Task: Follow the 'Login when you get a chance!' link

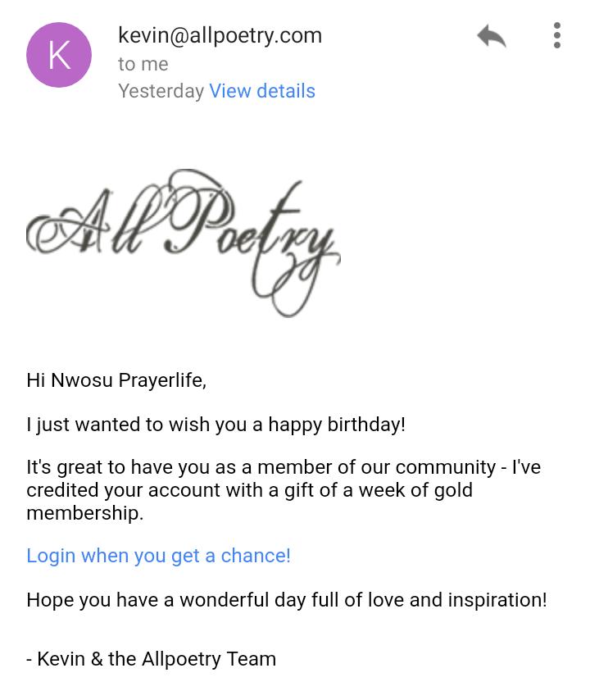Action: (158, 556)
